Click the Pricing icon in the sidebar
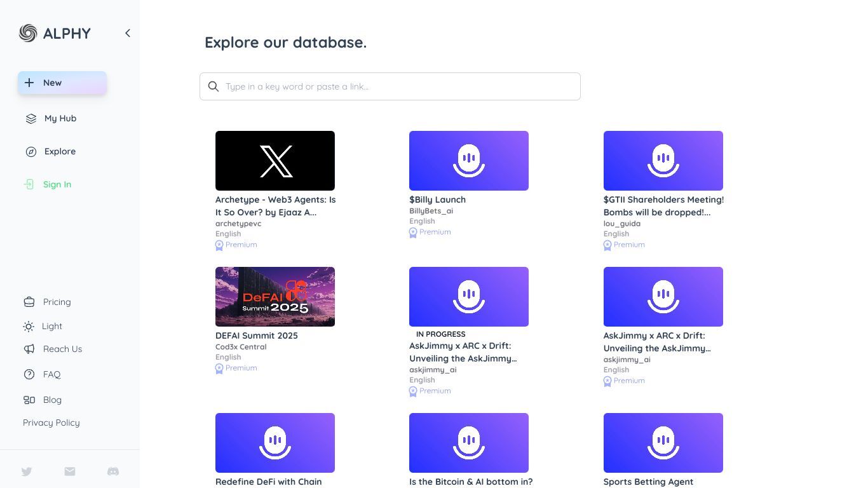868x488 pixels. [x=29, y=302]
